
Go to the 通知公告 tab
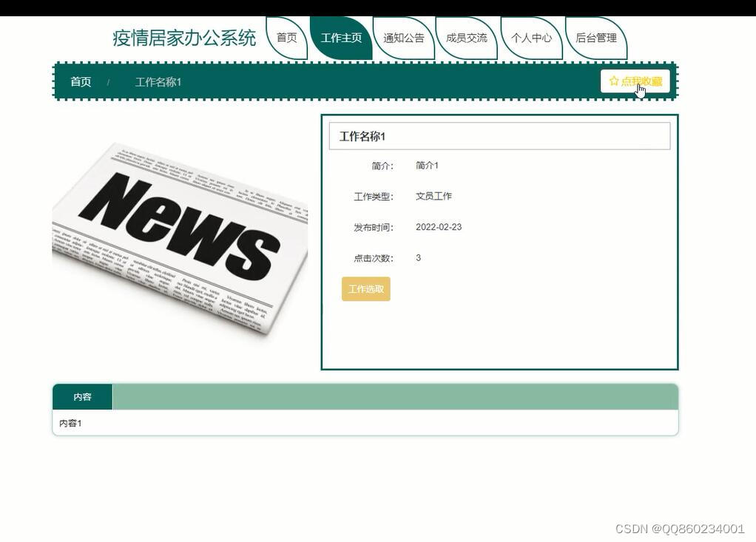[404, 38]
